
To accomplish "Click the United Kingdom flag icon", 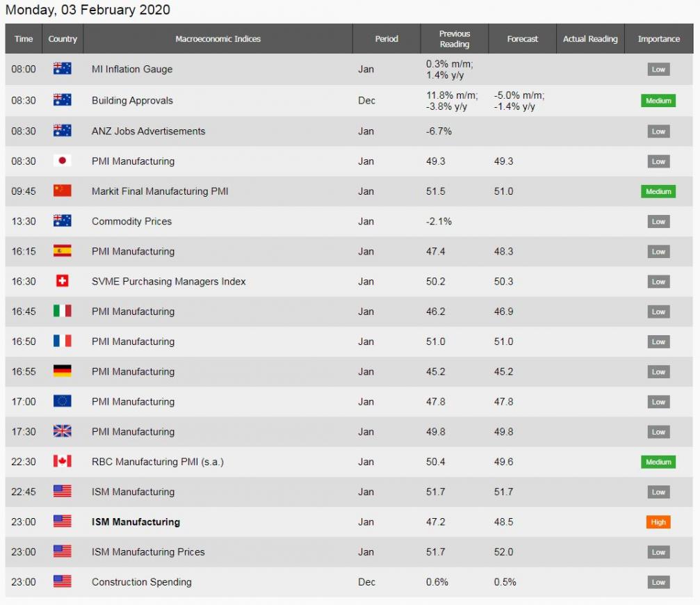I will pyautogui.click(x=62, y=432).
